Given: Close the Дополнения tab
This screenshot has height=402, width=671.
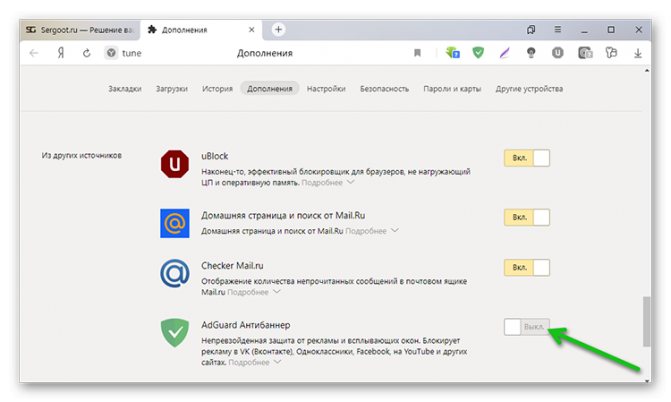Looking at the screenshot, I should (x=252, y=30).
